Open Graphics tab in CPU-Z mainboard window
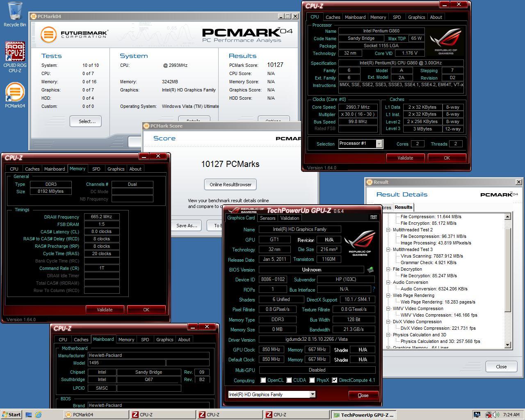525x420 pixels. (x=164, y=340)
